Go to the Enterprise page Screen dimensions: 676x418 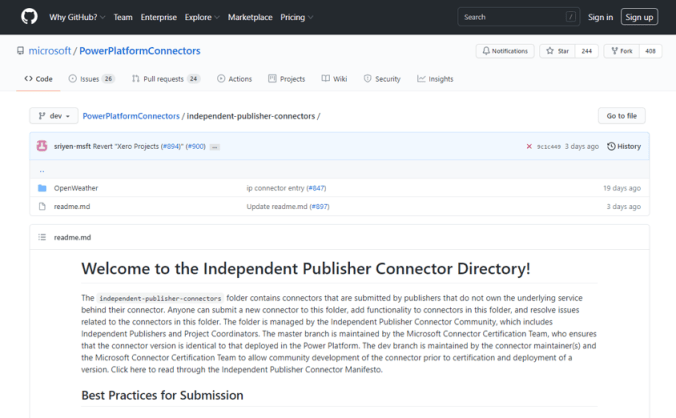159,17
